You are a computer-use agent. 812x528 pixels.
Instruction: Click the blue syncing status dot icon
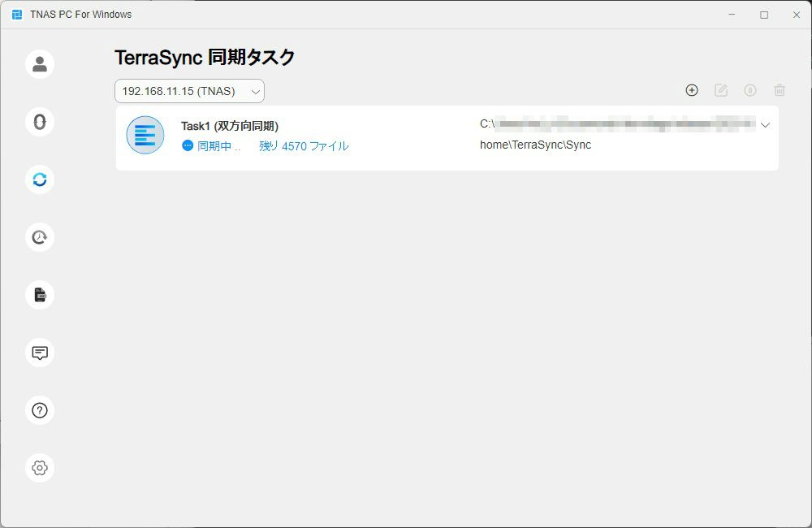click(188, 145)
